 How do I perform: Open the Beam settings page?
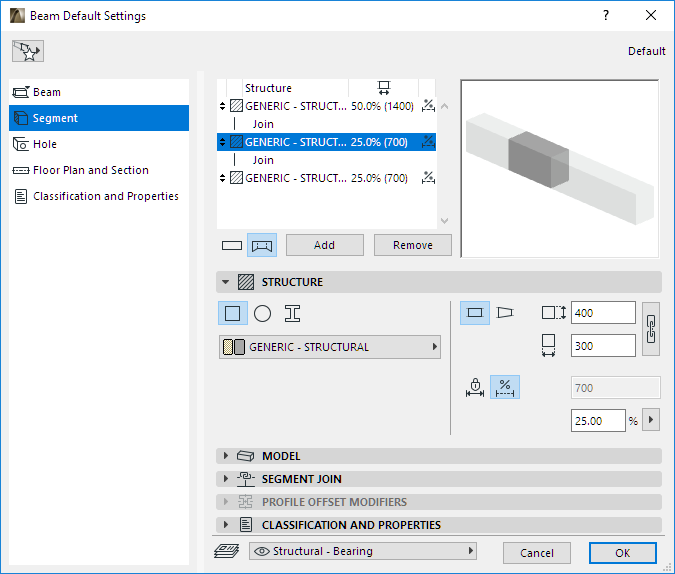(99, 92)
